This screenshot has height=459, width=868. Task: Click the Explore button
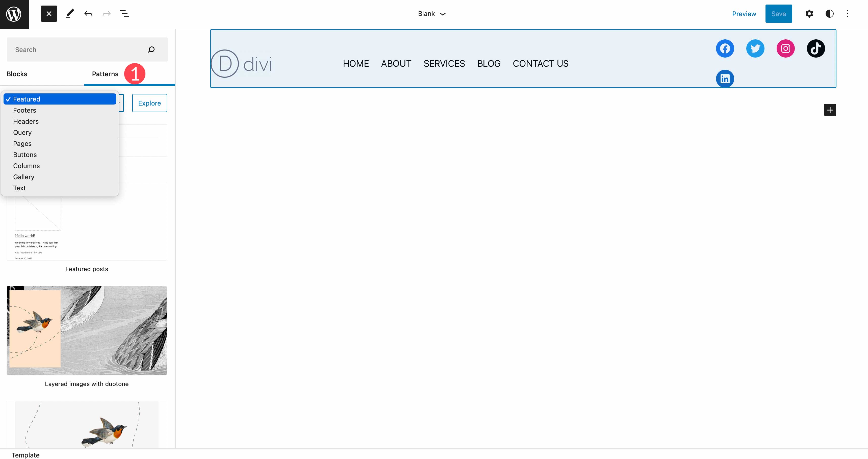149,103
